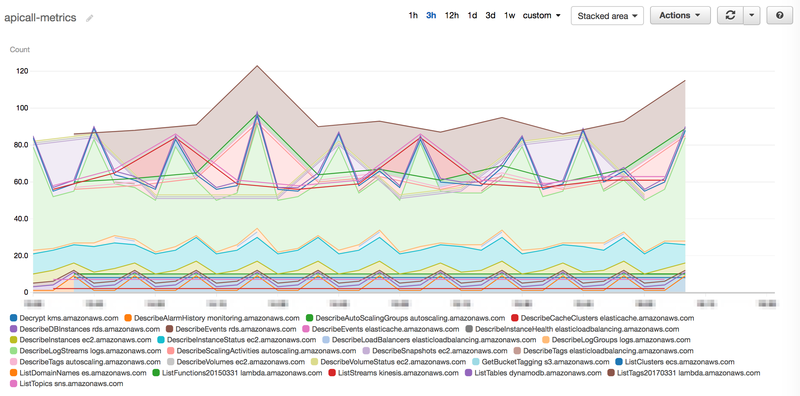The height and width of the screenshot is (396, 800).
Task: Click the DescribeLogGroups logs color swatch
Action: (546, 340)
